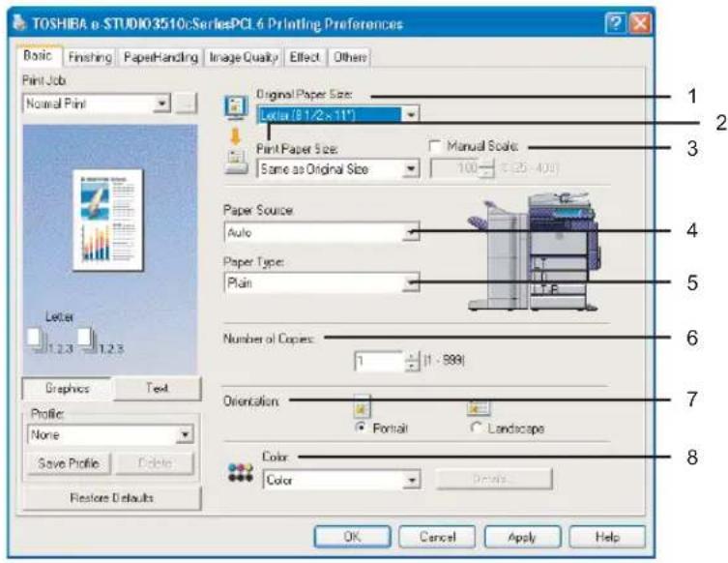The image size is (728, 563).
Task: Select the Graphics preview tab
Action: point(67,388)
